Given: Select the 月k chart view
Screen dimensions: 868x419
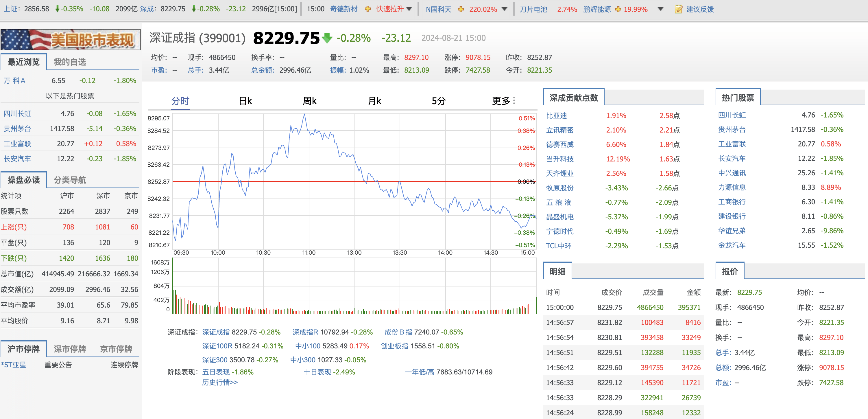Looking at the screenshot, I should pyautogui.click(x=374, y=100).
